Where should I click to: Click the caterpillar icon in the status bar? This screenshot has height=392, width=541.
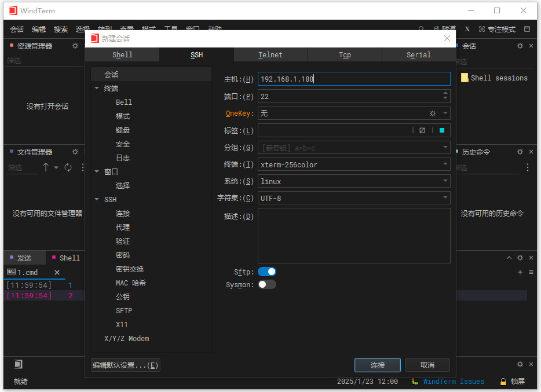click(414, 381)
